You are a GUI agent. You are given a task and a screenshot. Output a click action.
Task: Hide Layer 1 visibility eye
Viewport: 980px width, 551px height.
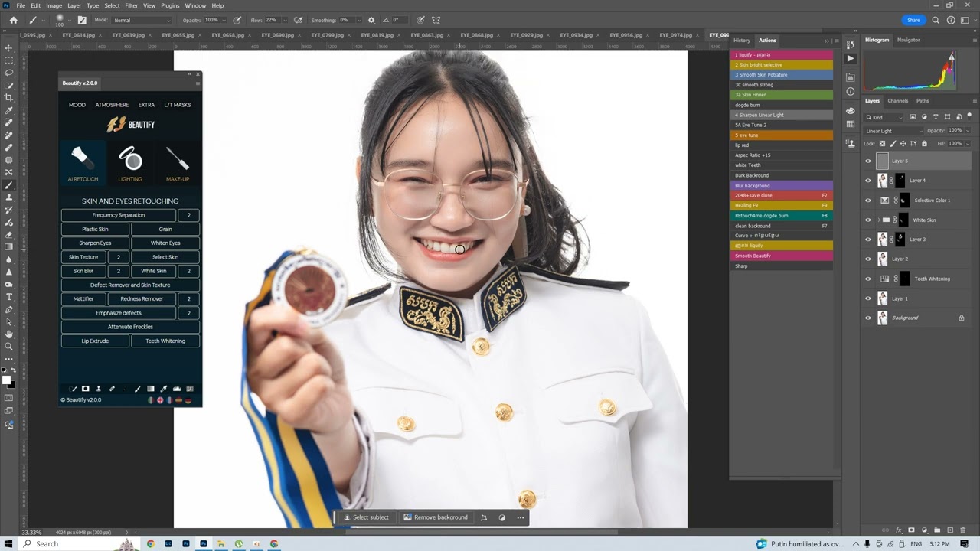(x=868, y=298)
